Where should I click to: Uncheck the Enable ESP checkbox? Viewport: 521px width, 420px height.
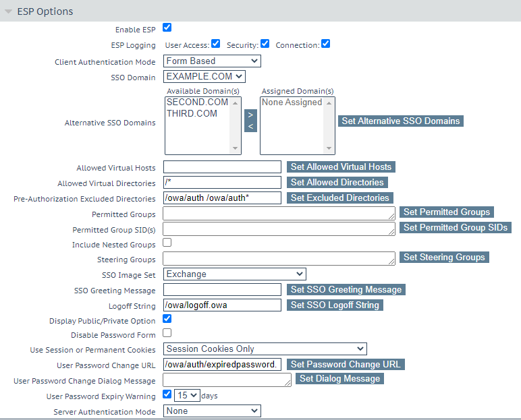click(167, 28)
